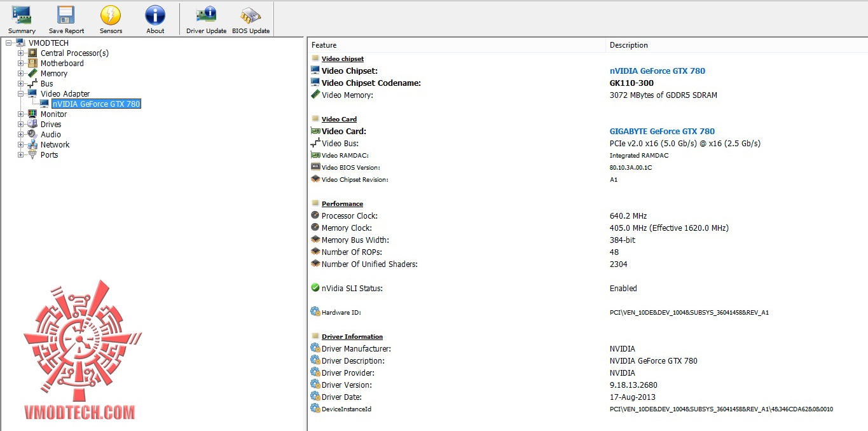This screenshot has height=431, width=868.
Task: Expand the Network node
Action: (x=21, y=145)
